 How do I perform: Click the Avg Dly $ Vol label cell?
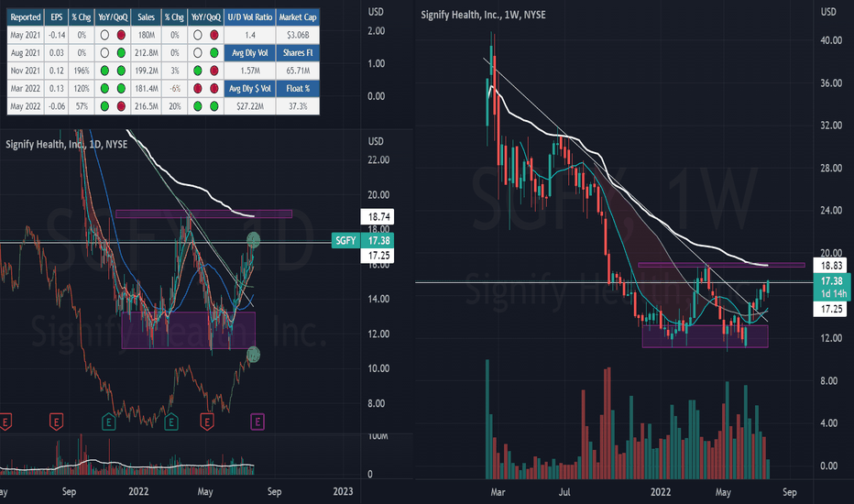[x=250, y=88]
